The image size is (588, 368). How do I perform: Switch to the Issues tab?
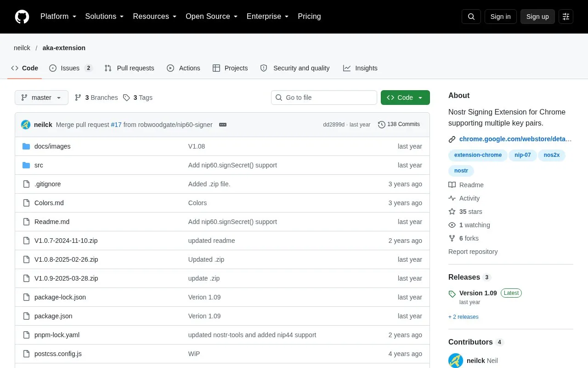[71, 68]
